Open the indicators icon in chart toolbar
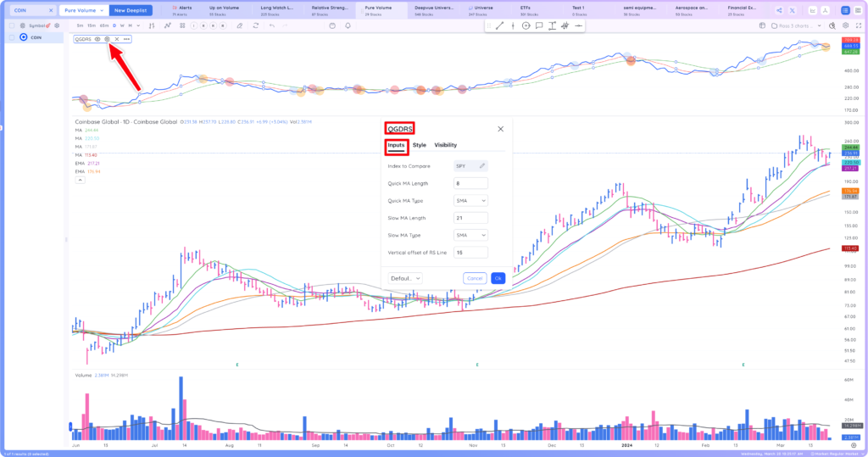868x457 pixels. (x=168, y=25)
